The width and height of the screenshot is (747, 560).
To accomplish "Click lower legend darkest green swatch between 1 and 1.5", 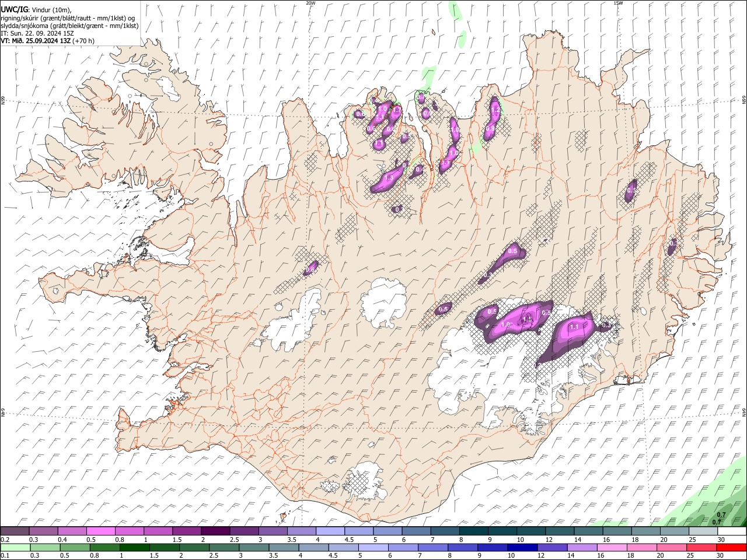I will [x=134, y=547].
